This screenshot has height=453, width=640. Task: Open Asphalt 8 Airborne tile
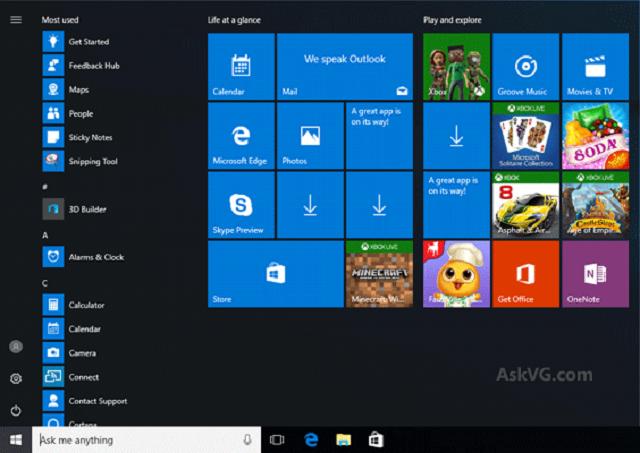tap(526, 205)
